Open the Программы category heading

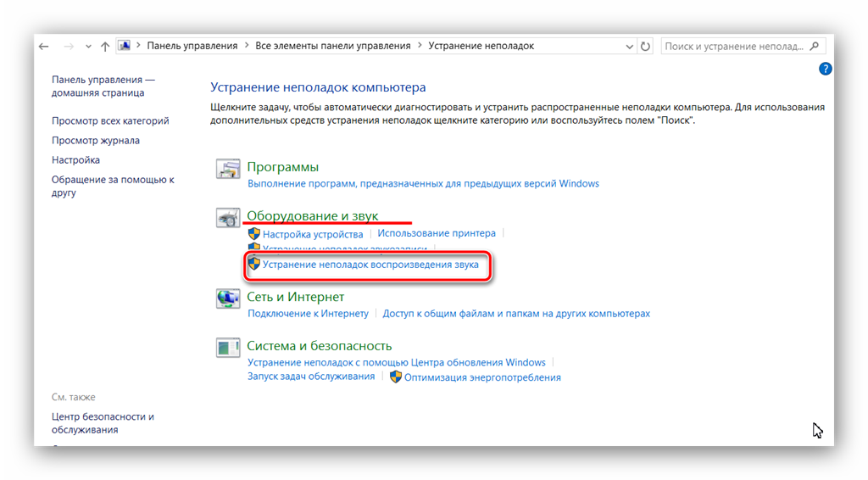click(283, 167)
